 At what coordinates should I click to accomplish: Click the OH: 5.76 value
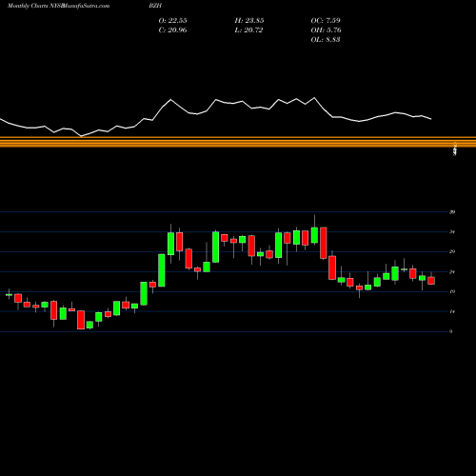tap(326, 30)
